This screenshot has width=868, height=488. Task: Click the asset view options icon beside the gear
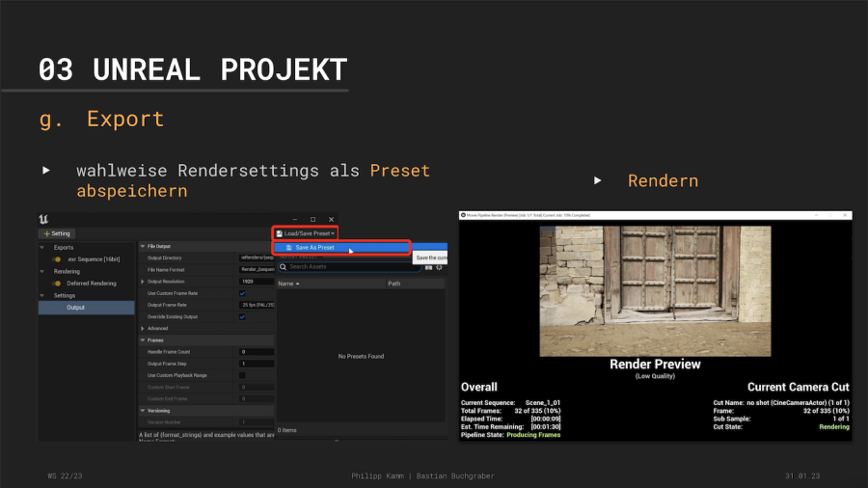[x=428, y=267]
